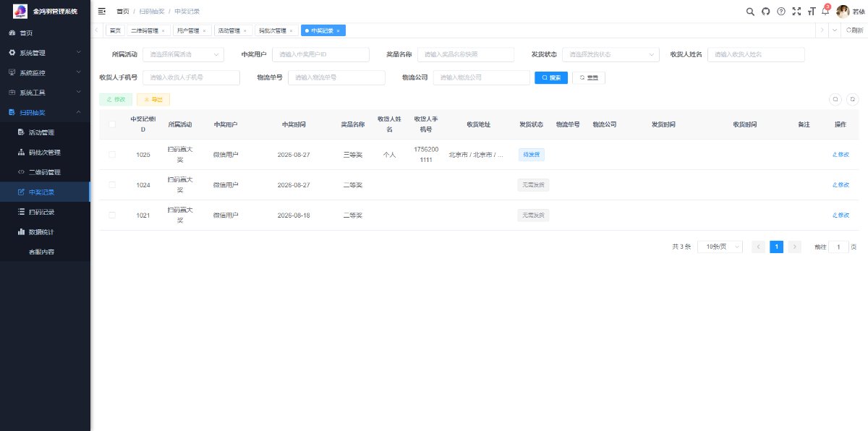Open 活动管理 in the sidebar
The width and height of the screenshot is (868, 431).
[x=45, y=132]
